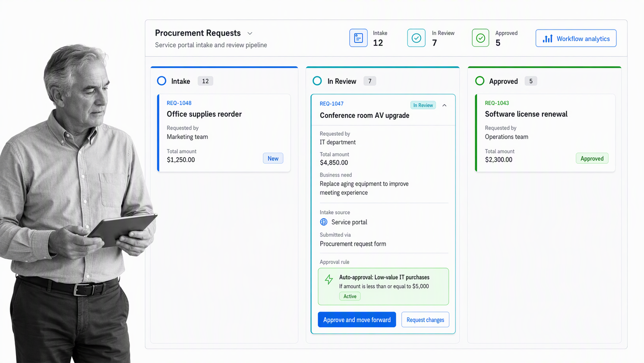Click the $4,850.00 total amount

(x=334, y=162)
